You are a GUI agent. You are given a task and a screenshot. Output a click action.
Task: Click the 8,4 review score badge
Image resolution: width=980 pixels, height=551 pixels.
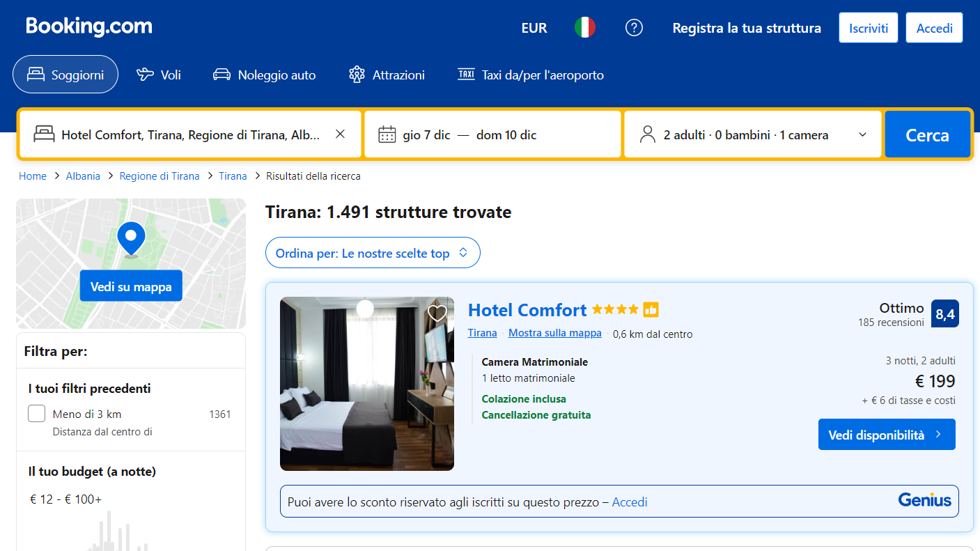pyautogui.click(x=945, y=313)
